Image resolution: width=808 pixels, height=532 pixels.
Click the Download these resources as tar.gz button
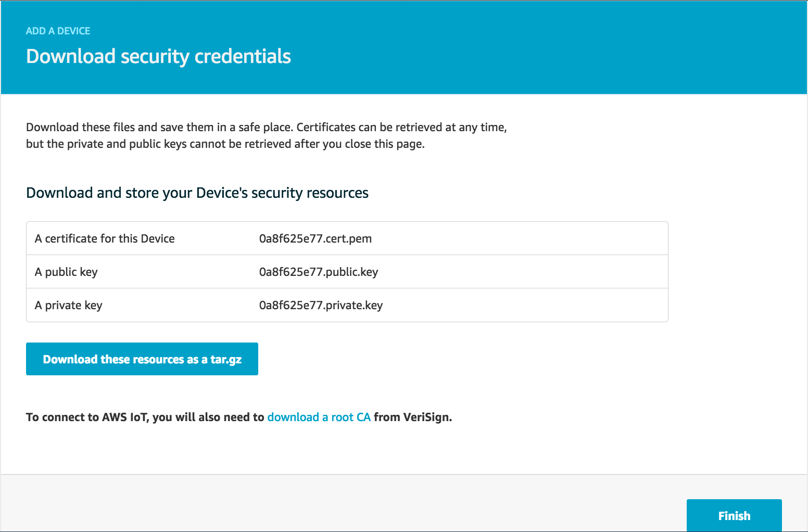pos(142,359)
